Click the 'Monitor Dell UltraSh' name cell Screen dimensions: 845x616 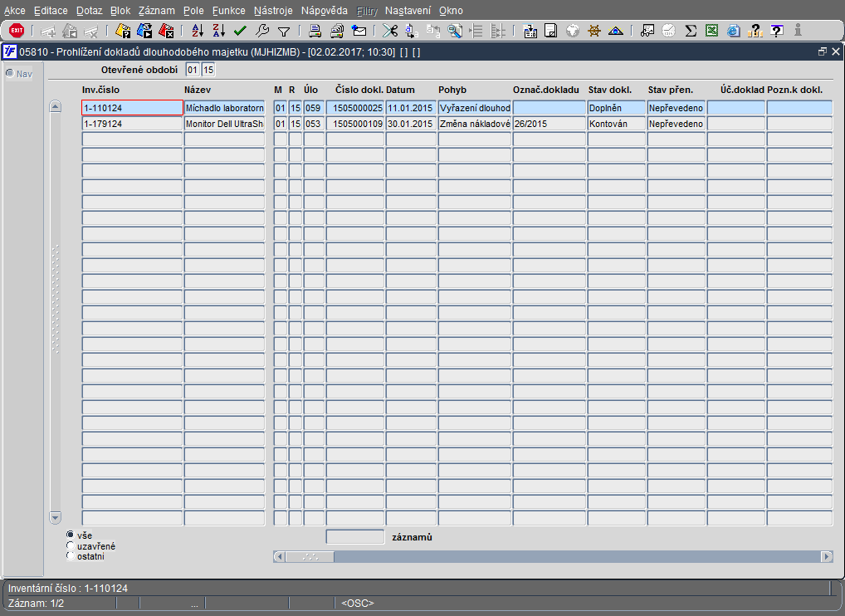224,124
